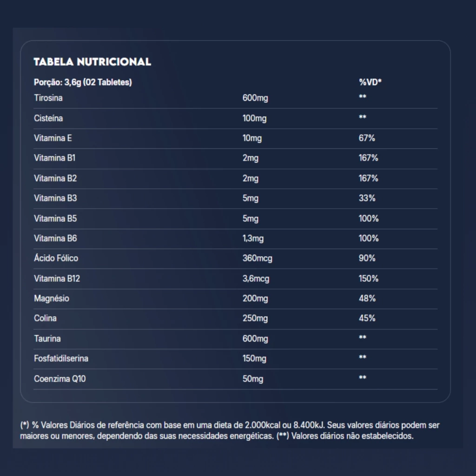Screen dimensions: 476x476
Task: Select the Tirosina row label
Action: coord(48,98)
